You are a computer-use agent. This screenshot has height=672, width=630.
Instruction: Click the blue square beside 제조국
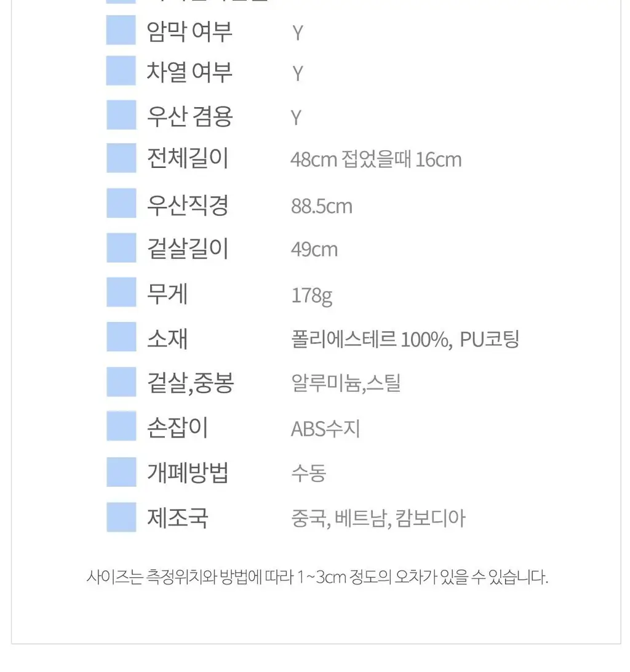pyautogui.click(x=121, y=518)
